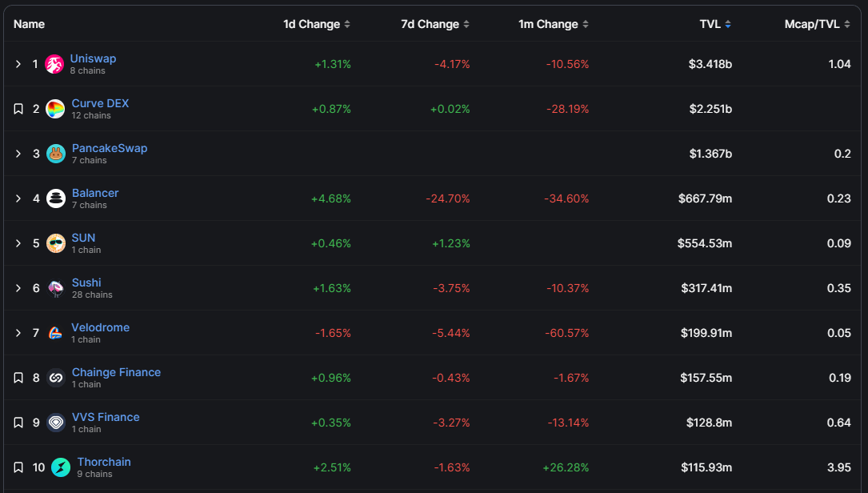Expand Sushi row to show versions
The height and width of the screenshot is (493, 868).
coord(18,288)
